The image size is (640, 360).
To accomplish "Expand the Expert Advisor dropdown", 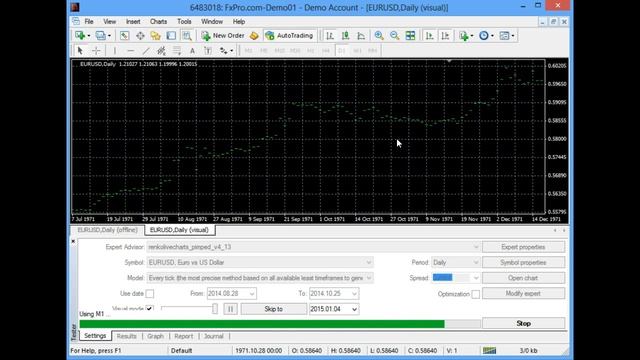I will coord(476,247).
